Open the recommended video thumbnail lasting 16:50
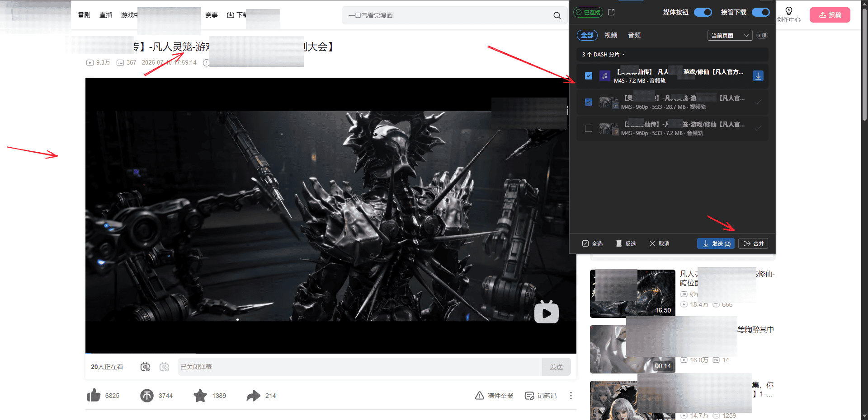 tap(632, 294)
